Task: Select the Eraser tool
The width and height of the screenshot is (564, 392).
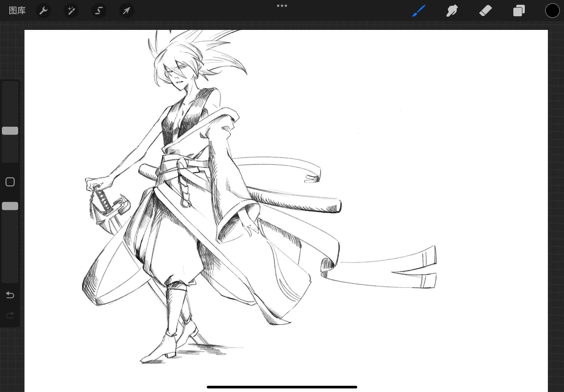Action: pos(485,11)
